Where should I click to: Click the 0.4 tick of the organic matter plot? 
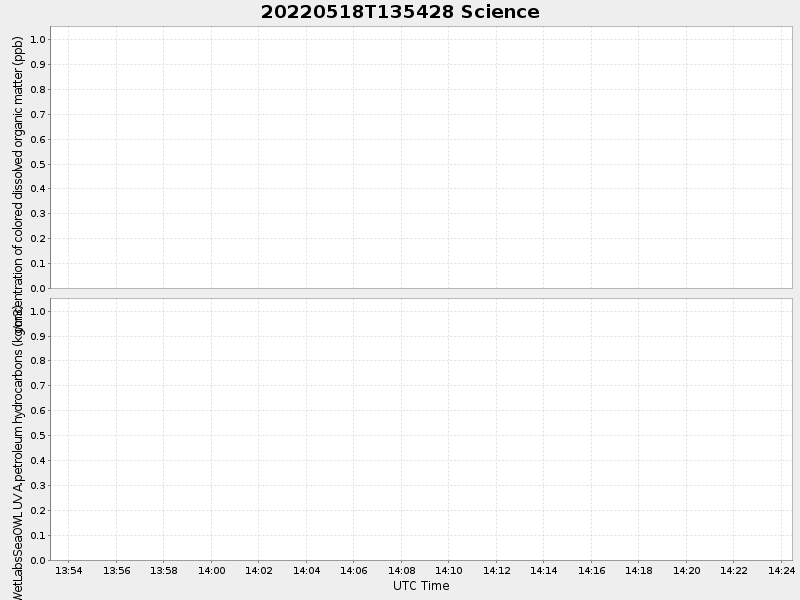point(38,189)
